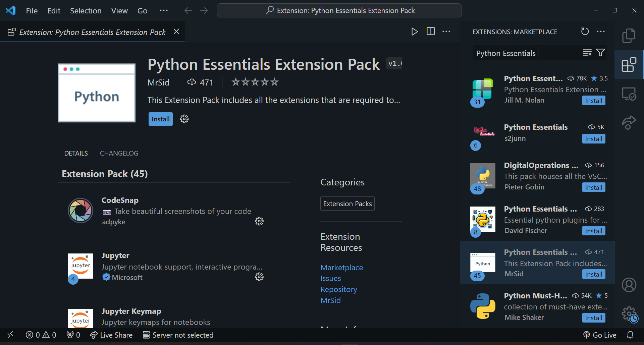Open the Manage gear in activity bar

pyautogui.click(x=630, y=314)
